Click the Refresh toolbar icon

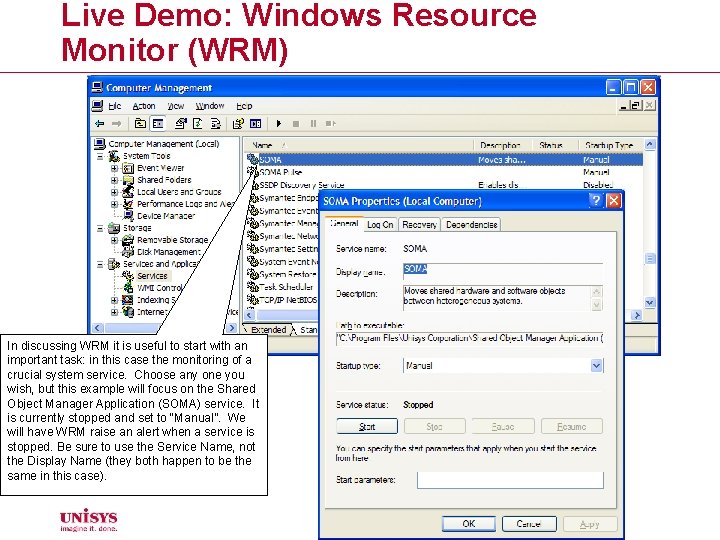pyautogui.click(x=198, y=124)
